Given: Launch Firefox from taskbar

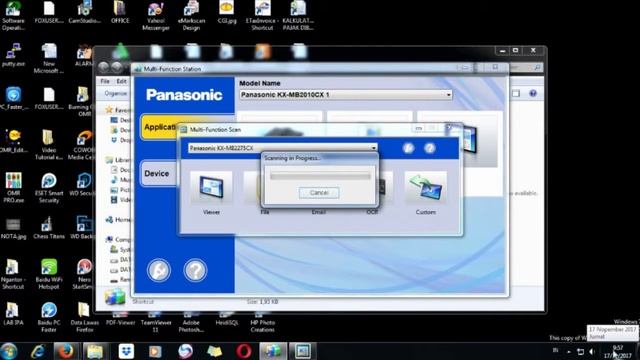Looking at the screenshot, I should (x=66, y=351).
